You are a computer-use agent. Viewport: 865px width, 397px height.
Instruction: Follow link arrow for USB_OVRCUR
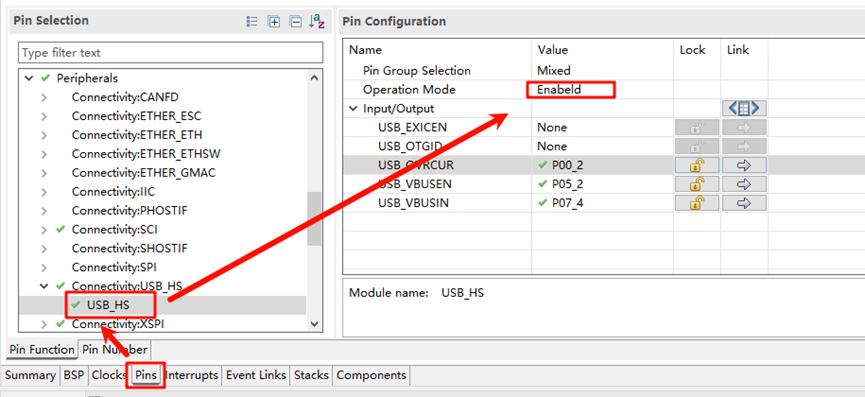pyautogui.click(x=744, y=165)
